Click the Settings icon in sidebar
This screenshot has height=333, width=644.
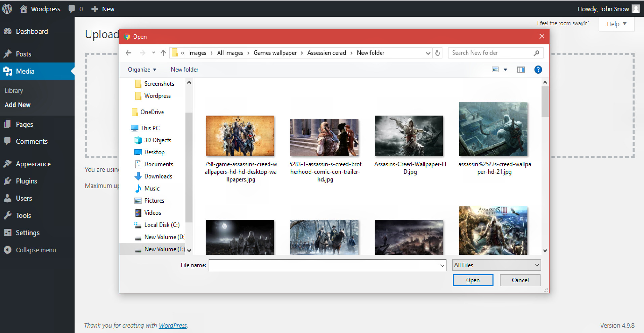pos(7,233)
